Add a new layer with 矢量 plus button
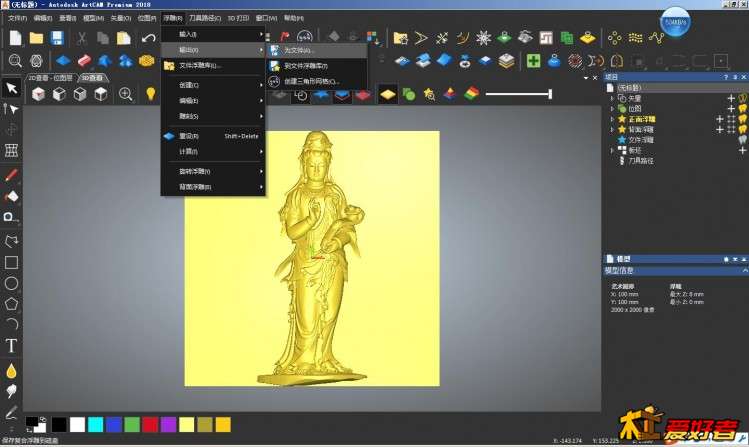Image resolution: width=749 pixels, height=447 pixels. point(731,98)
